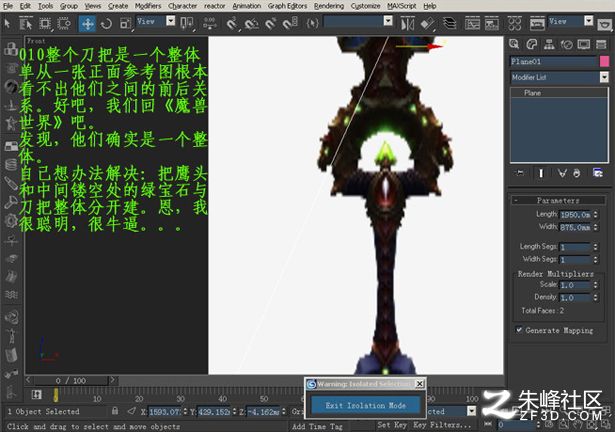The image size is (615, 432).
Task: Switch to the Motion command panel tab
Action: pyautogui.click(x=566, y=44)
